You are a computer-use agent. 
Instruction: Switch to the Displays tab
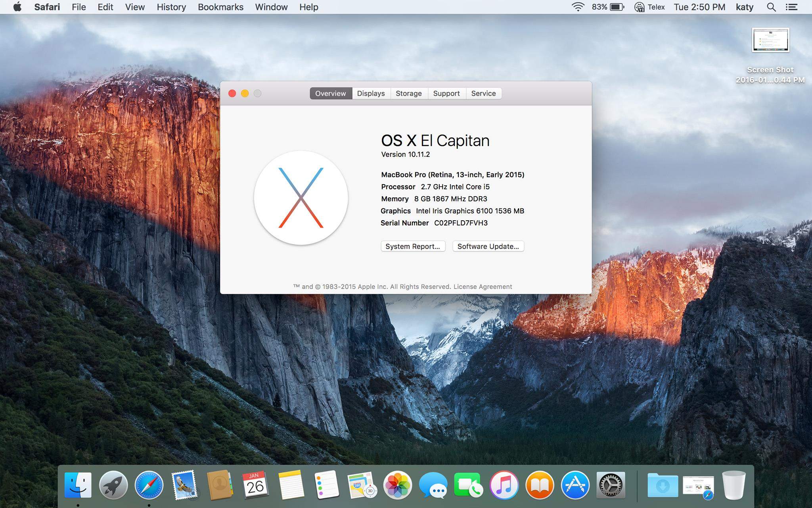click(371, 93)
